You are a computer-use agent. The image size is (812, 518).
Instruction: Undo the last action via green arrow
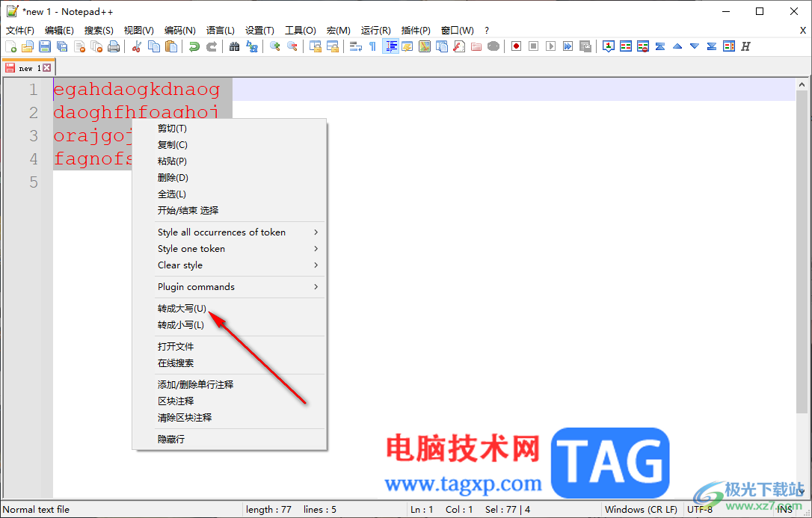(194, 46)
